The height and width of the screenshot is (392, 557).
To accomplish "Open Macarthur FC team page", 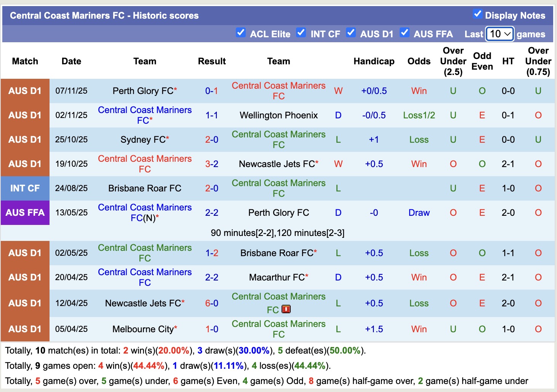I will (277, 277).
